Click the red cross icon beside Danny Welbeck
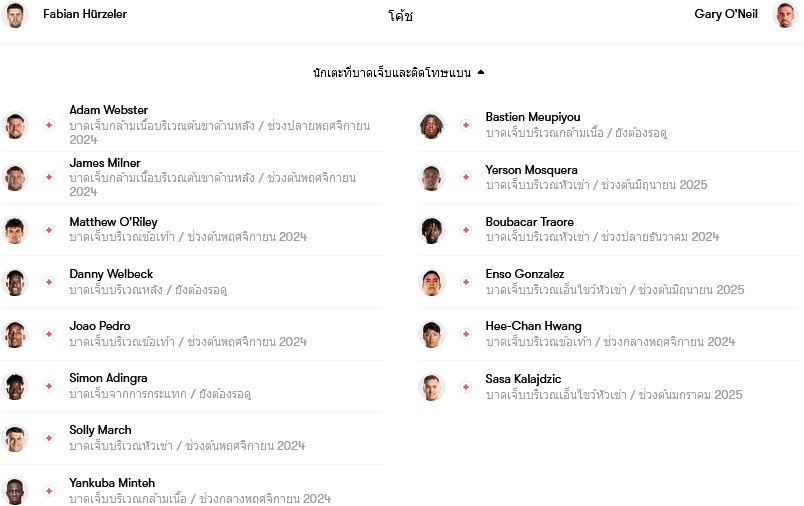Image resolution: width=804 pixels, height=506 pixels. coord(49,282)
